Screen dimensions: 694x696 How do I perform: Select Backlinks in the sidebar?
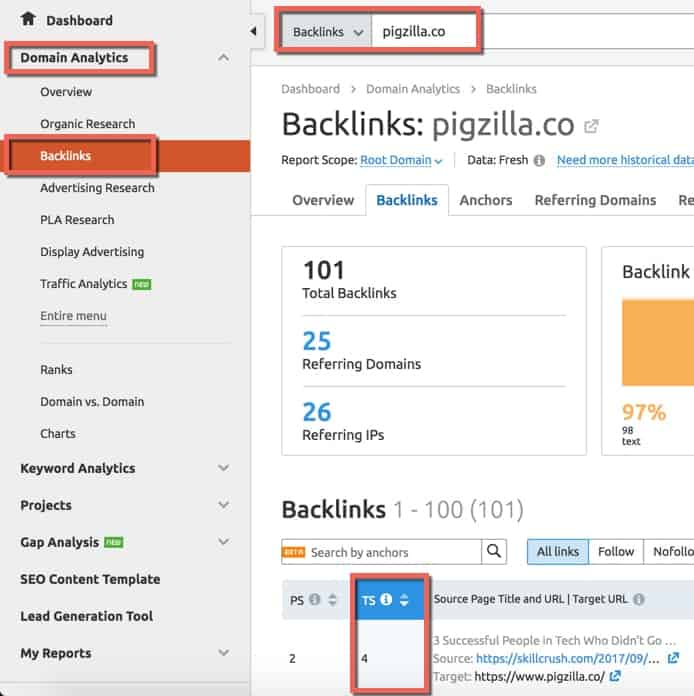pos(66,156)
